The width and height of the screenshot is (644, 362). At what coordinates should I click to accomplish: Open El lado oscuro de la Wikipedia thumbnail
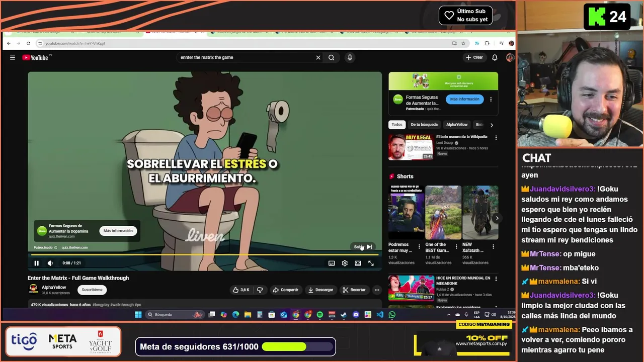tap(411, 147)
